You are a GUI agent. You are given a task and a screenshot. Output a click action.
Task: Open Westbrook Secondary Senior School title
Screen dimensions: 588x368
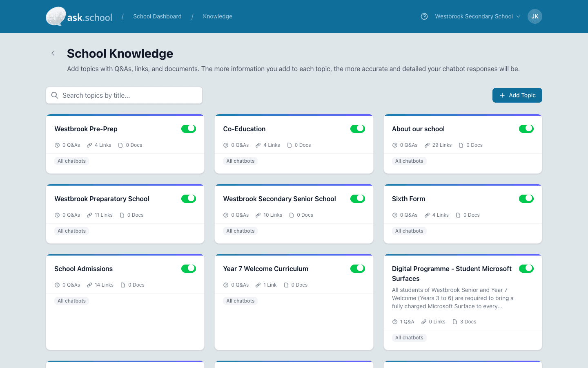(279, 199)
